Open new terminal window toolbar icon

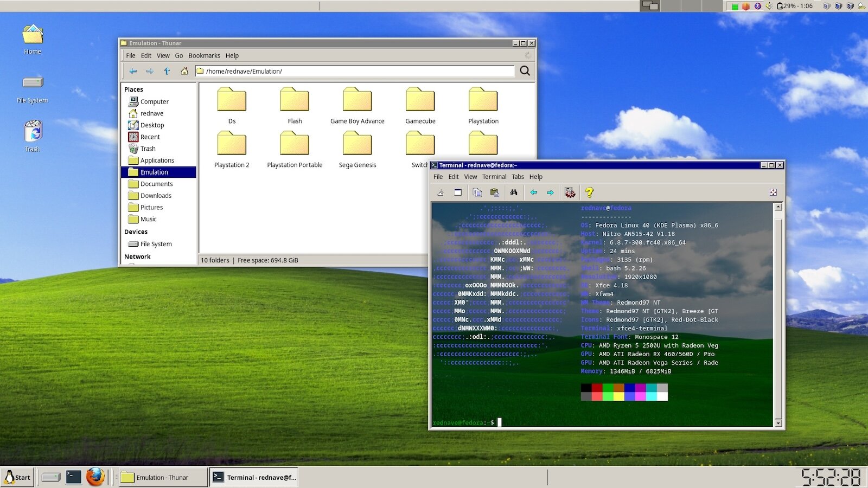pyautogui.click(x=458, y=192)
